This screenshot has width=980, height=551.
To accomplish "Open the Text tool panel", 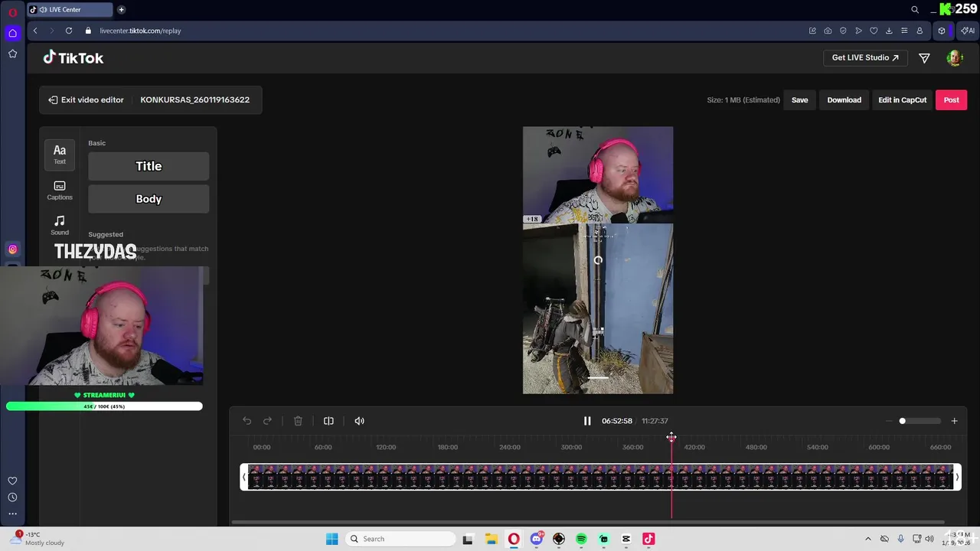I will pos(60,155).
